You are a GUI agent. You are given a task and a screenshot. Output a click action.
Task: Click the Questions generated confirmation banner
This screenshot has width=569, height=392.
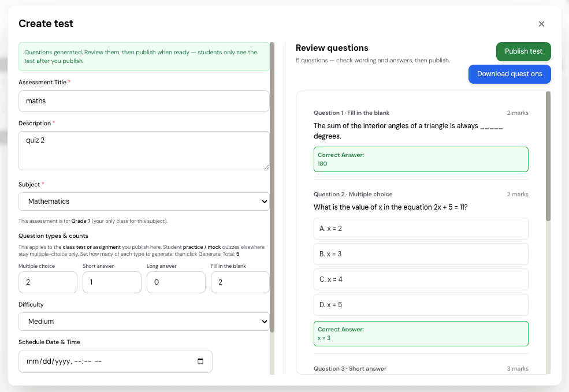pyautogui.click(x=143, y=56)
